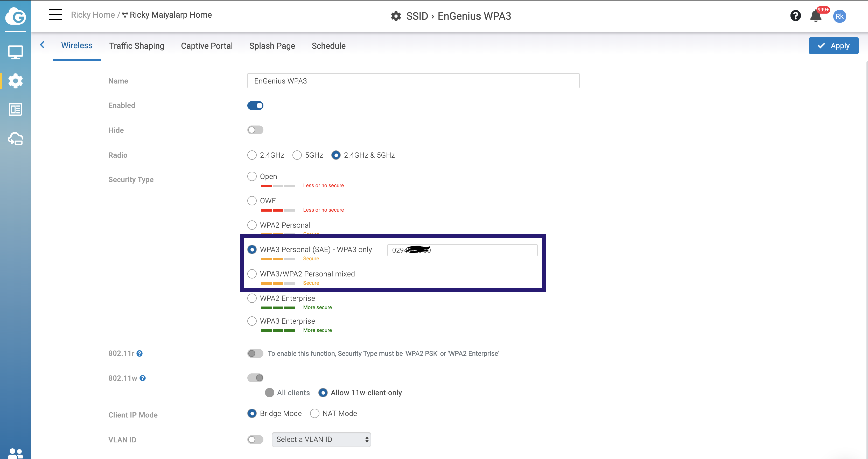Select WPA3/WPA2 Personal mixed
The width and height of the screenshot is (868, 459).
point(252,274)
